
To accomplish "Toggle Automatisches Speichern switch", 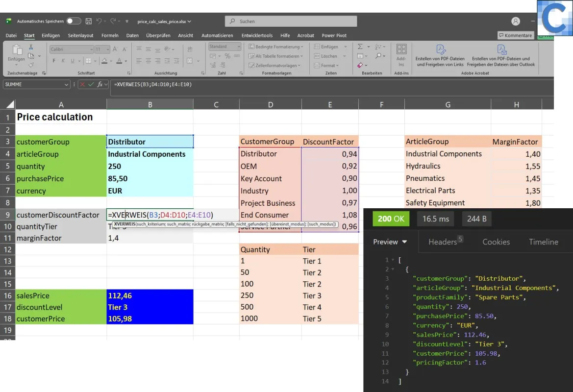I will pos(74,21).
